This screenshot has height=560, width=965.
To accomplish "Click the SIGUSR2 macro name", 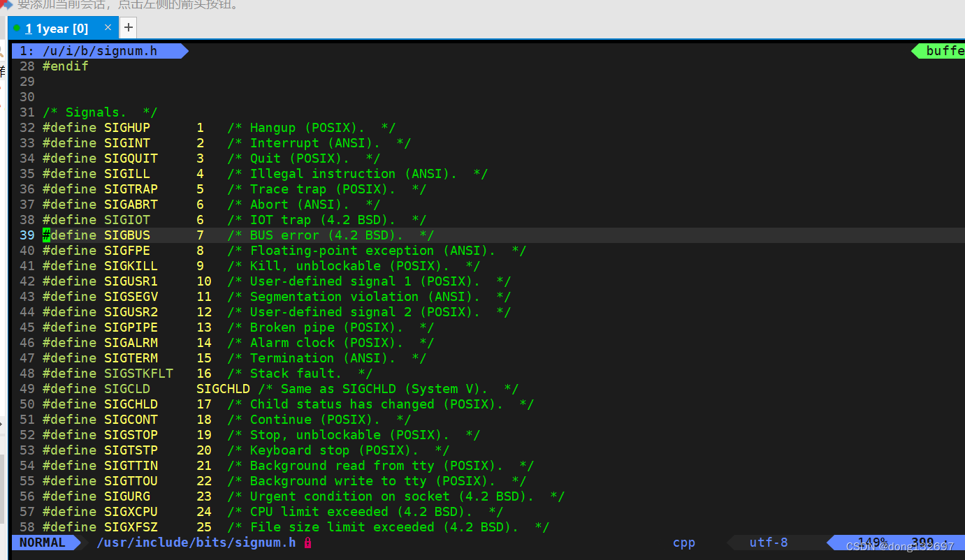I will coord(131,312).
